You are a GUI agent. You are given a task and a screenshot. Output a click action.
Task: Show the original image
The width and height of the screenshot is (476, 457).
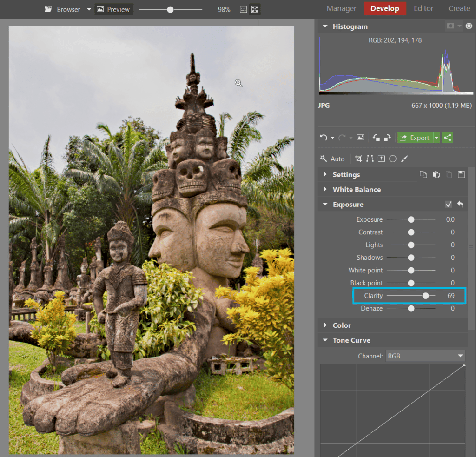(x=360, y=138)
